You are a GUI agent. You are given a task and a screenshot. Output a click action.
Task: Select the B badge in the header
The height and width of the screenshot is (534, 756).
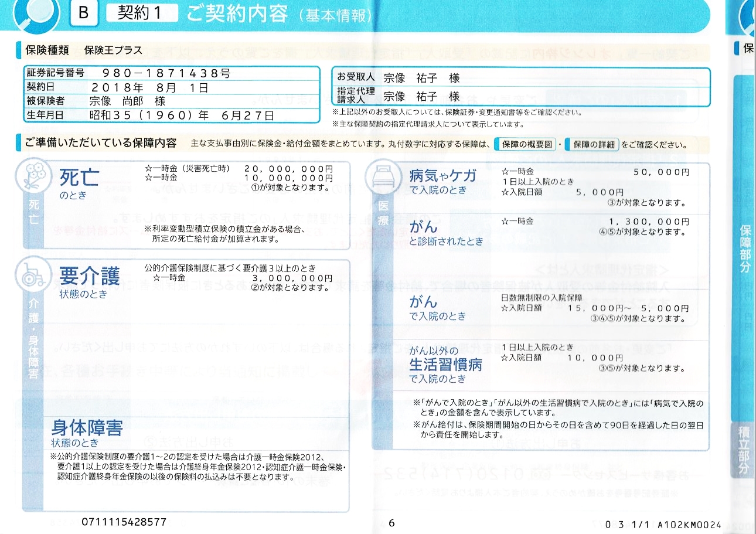pos(83,13)
